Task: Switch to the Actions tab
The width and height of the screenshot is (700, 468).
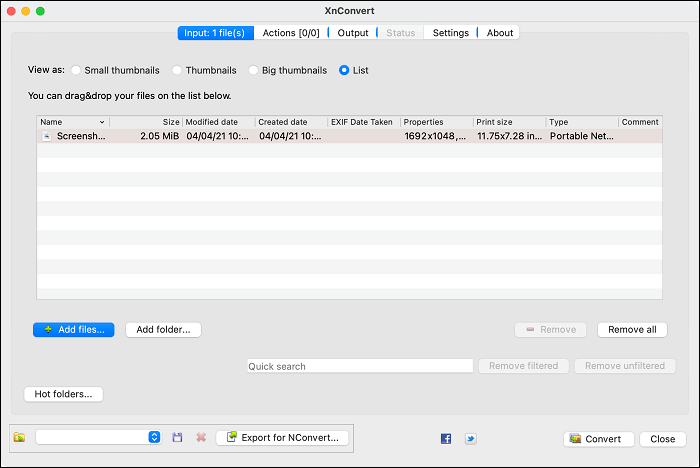Action: click(290, 33)
